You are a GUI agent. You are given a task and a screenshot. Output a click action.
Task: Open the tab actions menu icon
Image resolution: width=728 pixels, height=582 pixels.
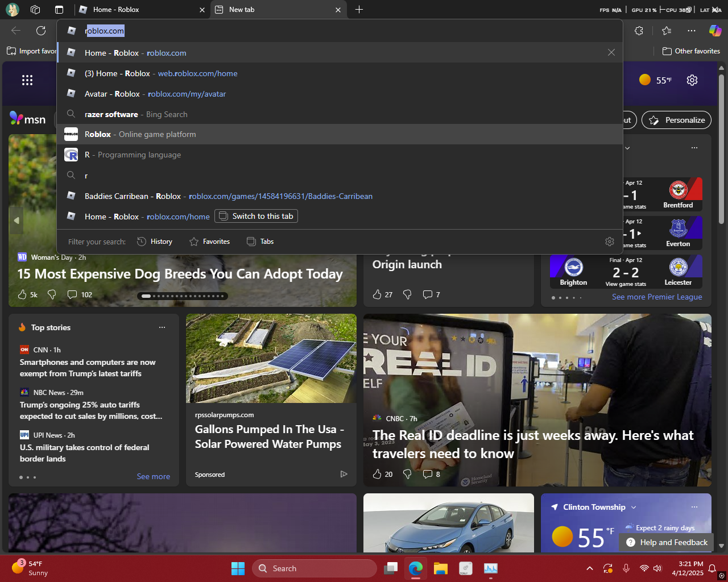click(x=59, y=9)
